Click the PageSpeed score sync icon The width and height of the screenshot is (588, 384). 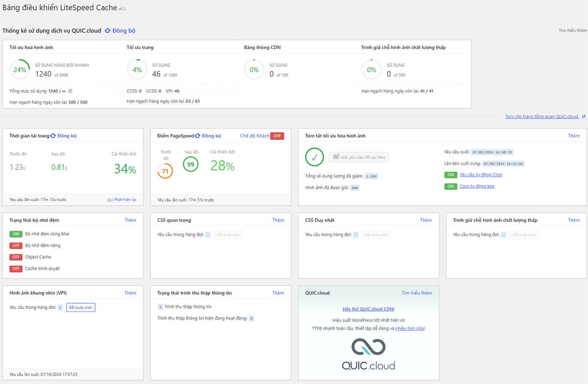click(197, 136)
